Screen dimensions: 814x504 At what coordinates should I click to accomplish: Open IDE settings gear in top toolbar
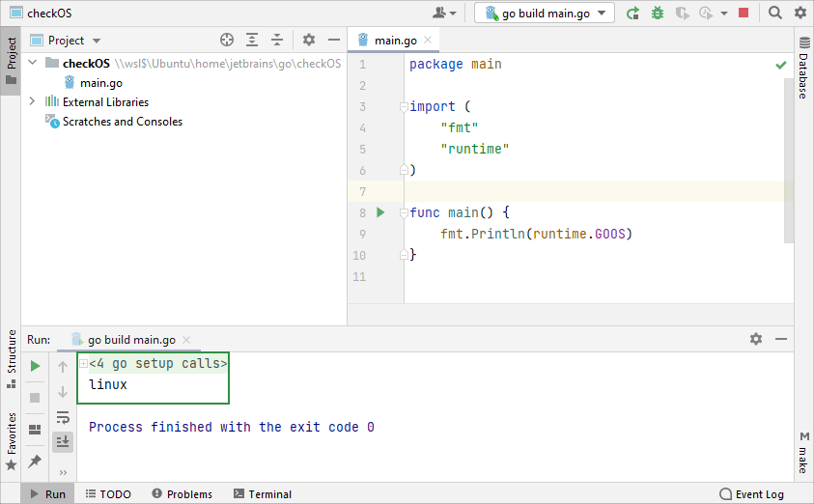pyautogui.click(x=800, y=13)
